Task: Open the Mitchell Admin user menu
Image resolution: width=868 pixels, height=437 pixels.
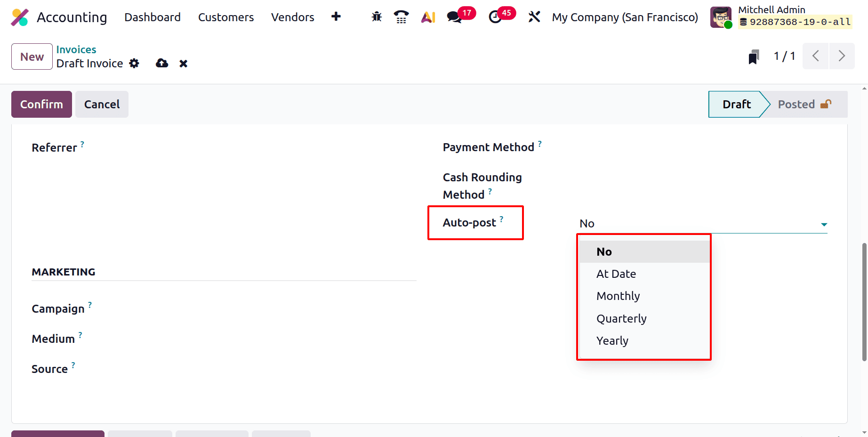Action: click(772, 9)
